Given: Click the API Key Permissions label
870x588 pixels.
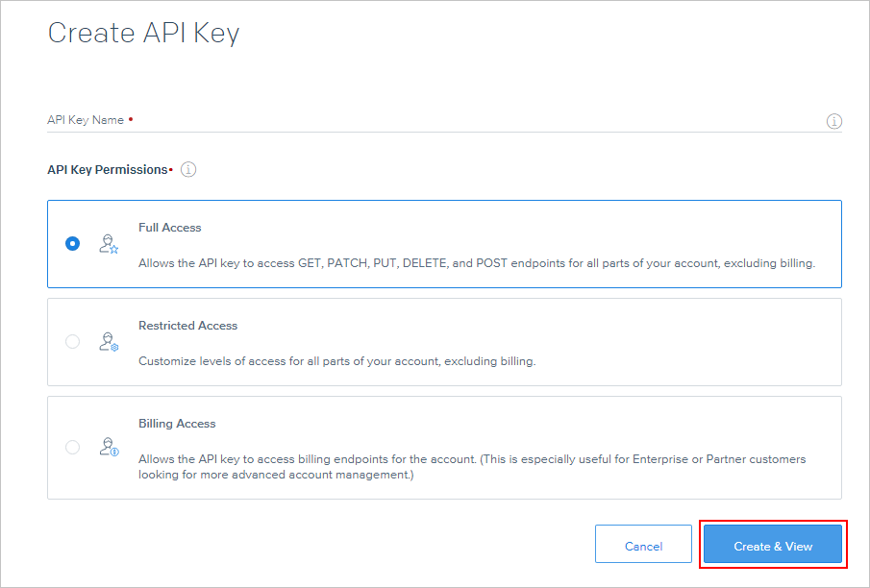Looking at the screenshot, I should point(107,170).
